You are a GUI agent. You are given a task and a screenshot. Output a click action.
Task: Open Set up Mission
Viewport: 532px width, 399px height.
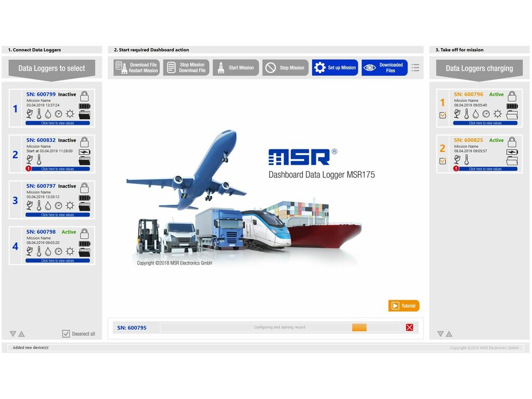(335, 68)
